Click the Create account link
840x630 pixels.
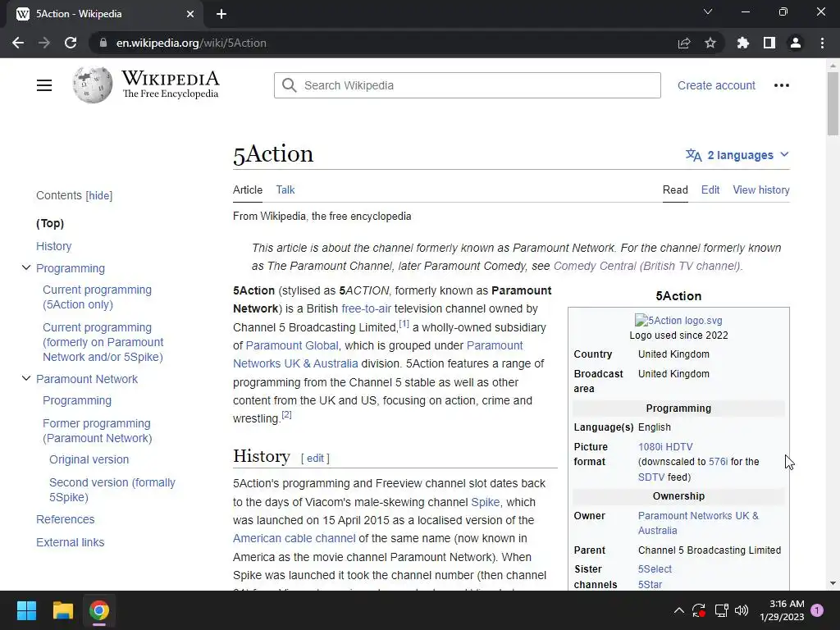pos(716,85)
